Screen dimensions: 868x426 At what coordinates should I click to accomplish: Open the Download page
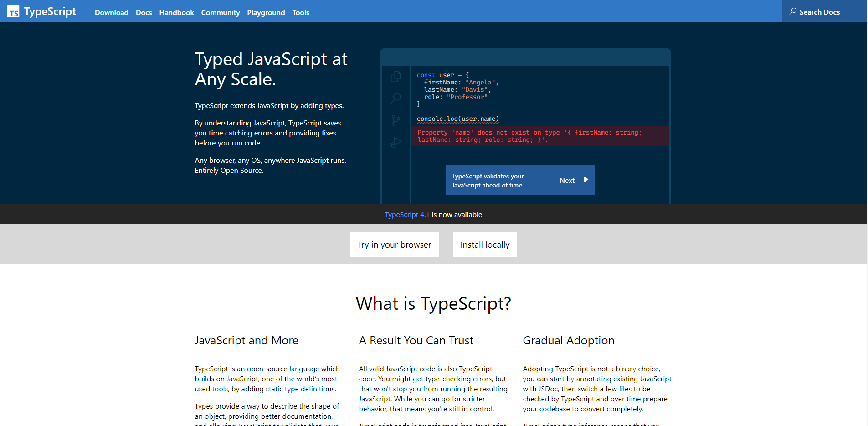[112, 12]
